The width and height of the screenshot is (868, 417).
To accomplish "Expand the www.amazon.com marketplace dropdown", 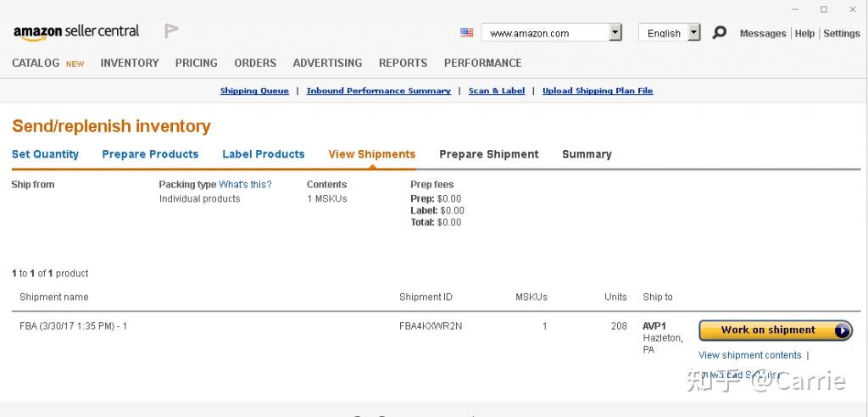I will point(615,33).
